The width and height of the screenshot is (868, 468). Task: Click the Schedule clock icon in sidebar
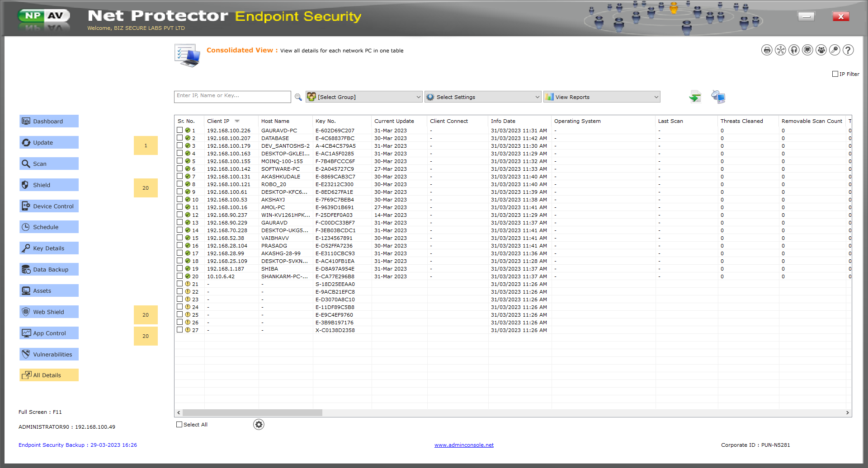click(x=26, y=227)
